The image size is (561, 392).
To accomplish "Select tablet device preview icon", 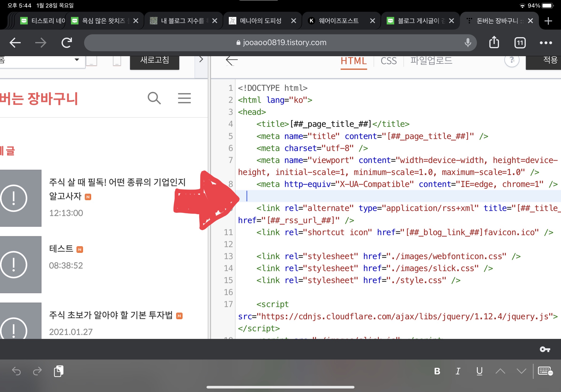I will point(92,61).
